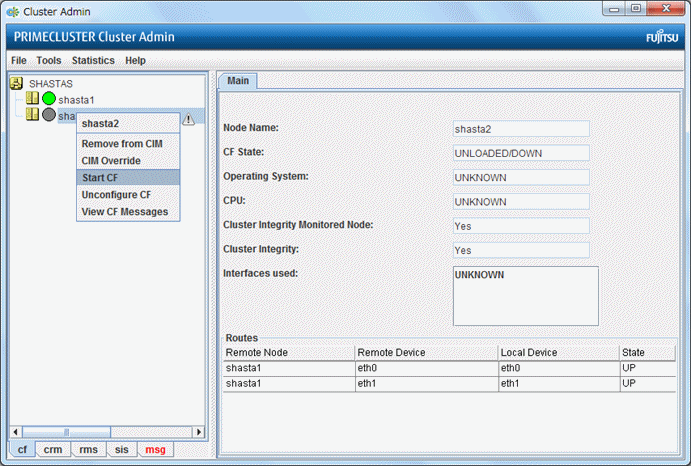Viewport: 691px width, 466px height.
Task: Click the yellow node icon next to shasta1
Action: (x=32, y=100)
